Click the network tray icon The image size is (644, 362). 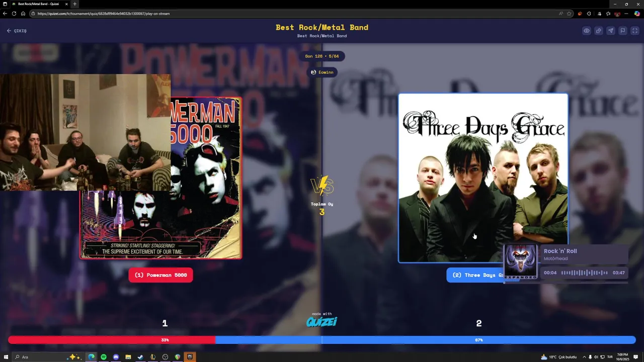click(x=603, y=357)
